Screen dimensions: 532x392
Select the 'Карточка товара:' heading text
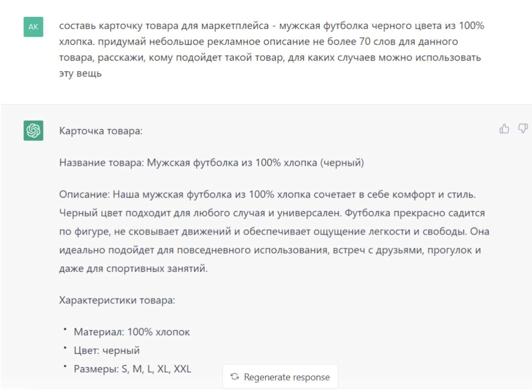(x=101, y=131)
